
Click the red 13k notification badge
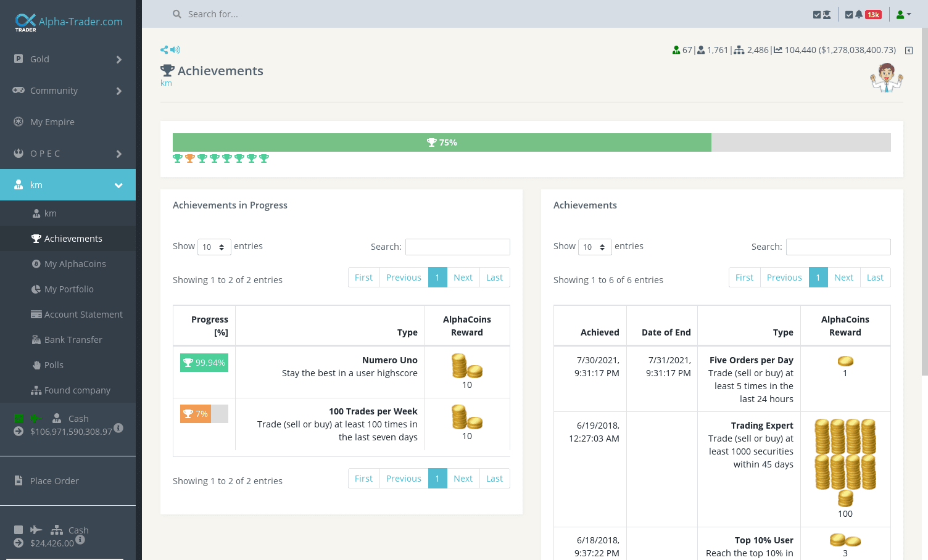[873, 15]
